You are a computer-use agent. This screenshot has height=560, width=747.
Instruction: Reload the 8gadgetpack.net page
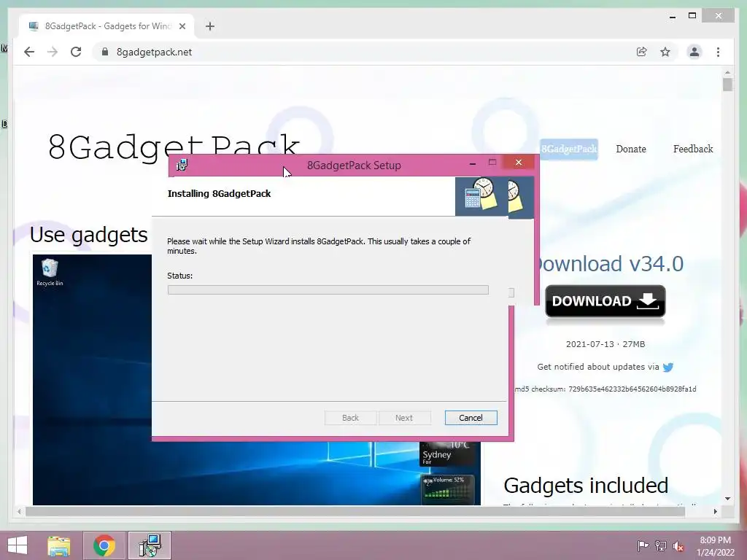tap(76, 52)
